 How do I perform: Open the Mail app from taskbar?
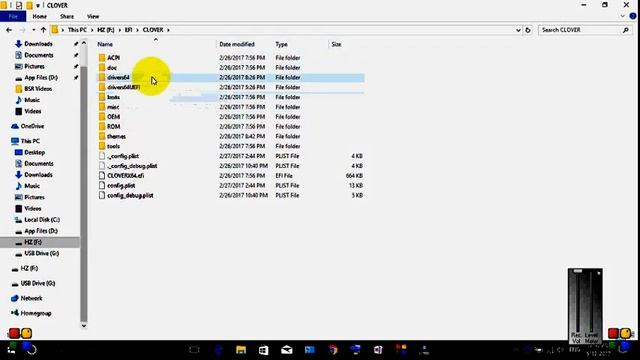point(287,350)
